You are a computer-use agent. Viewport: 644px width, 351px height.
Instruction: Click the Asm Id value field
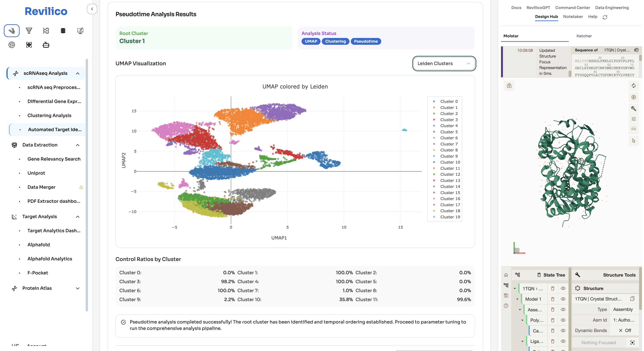[x=624, y=320]
